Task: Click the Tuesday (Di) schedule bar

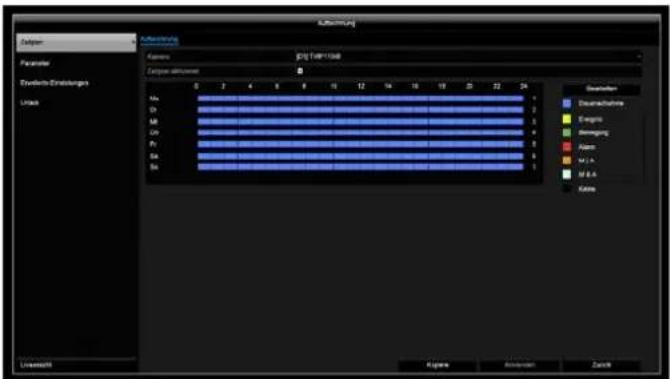Action: click(360, 110)
